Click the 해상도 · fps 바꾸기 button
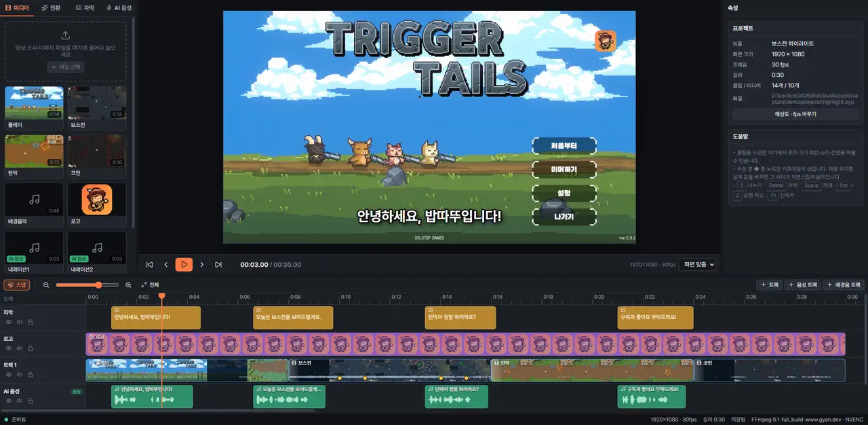 click(x=795, y=114)
